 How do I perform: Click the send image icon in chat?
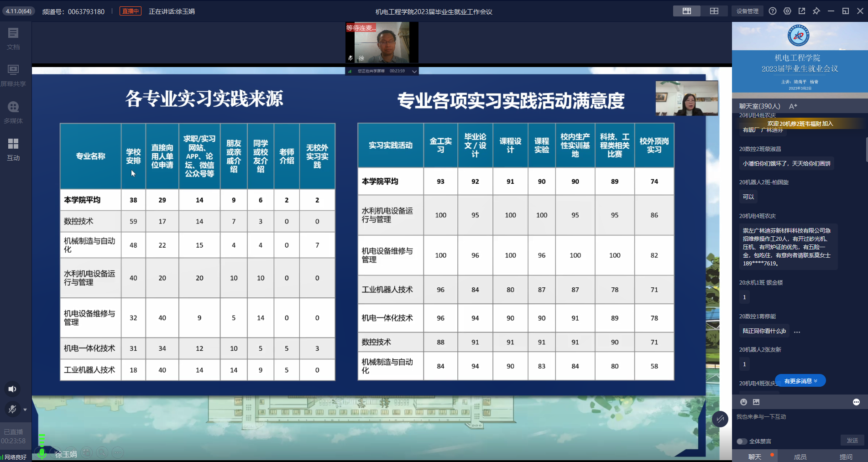point(756,402)
